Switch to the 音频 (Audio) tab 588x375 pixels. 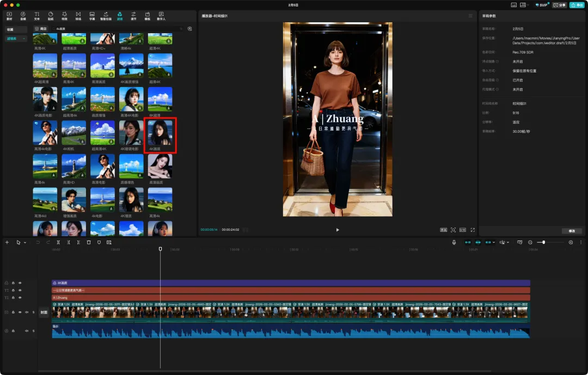pos(23,15)
